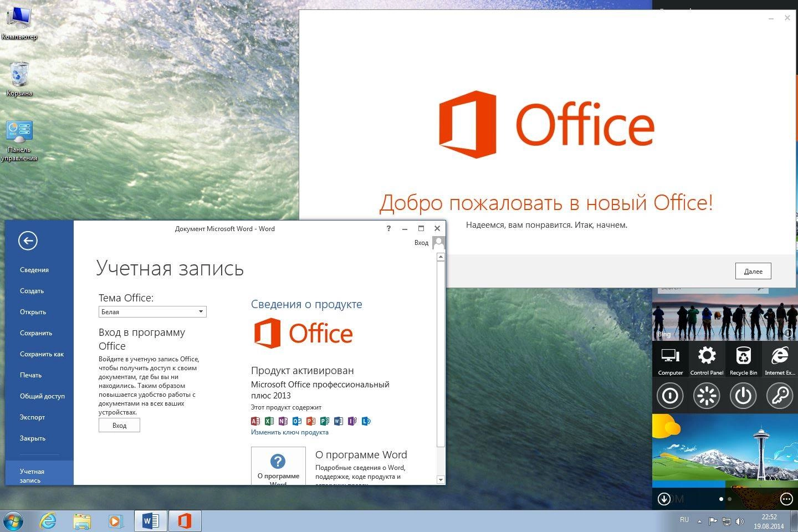Click the Word help question mark in title bar

(388, 228)
